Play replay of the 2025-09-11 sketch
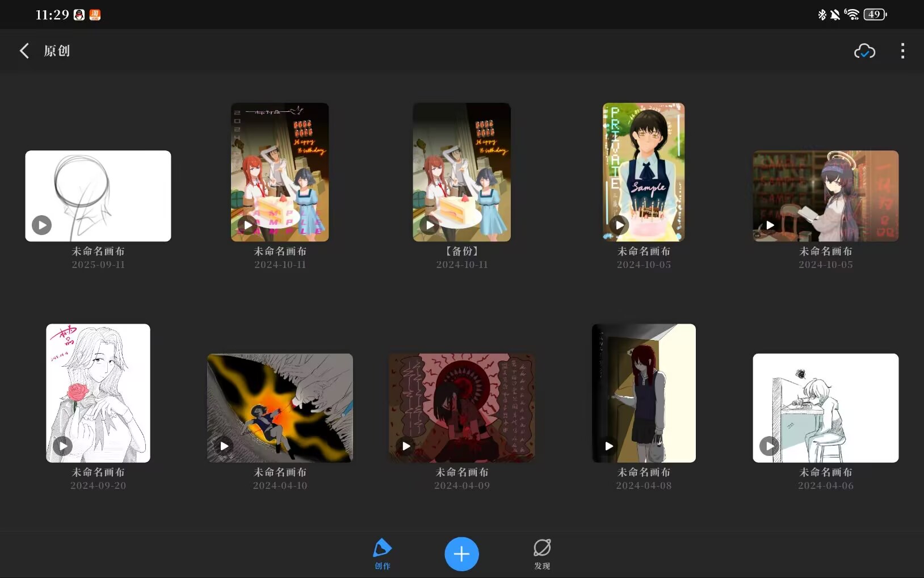Screen dimensions: 924x578 pos(41,225)
